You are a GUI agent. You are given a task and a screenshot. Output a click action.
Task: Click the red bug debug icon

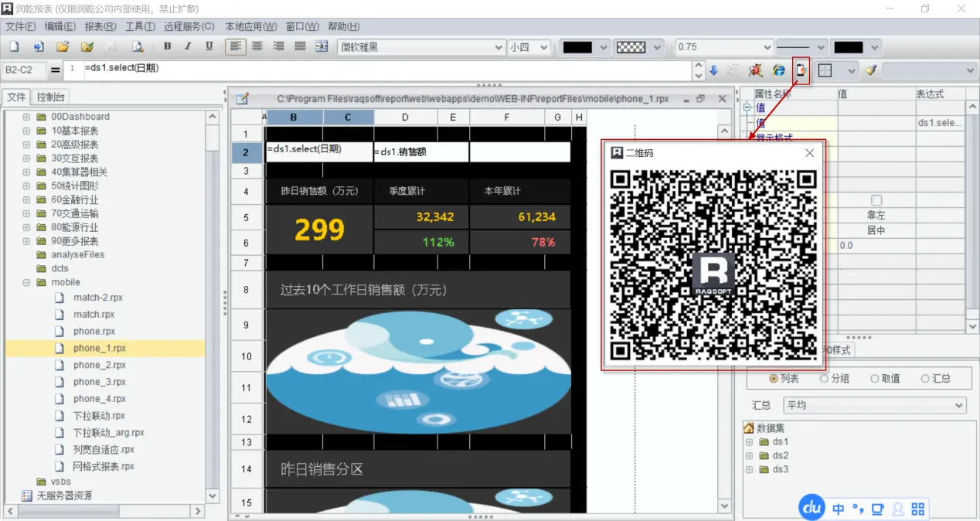click(x=757, y=70)
